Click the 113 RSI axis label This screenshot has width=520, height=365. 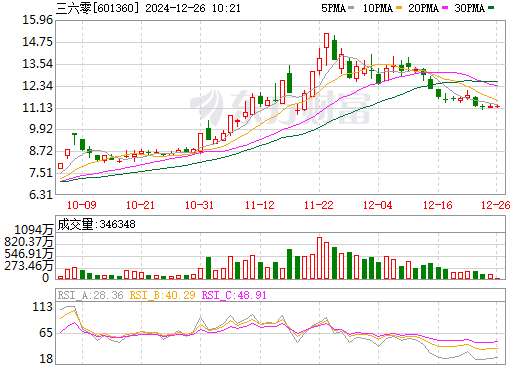pos(43,307)
